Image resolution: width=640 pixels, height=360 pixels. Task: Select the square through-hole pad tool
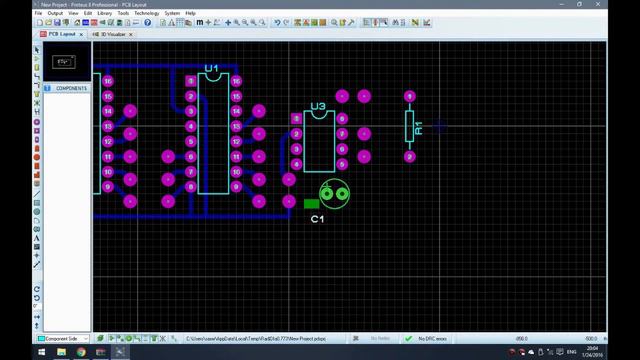click(x=37, y=131)
